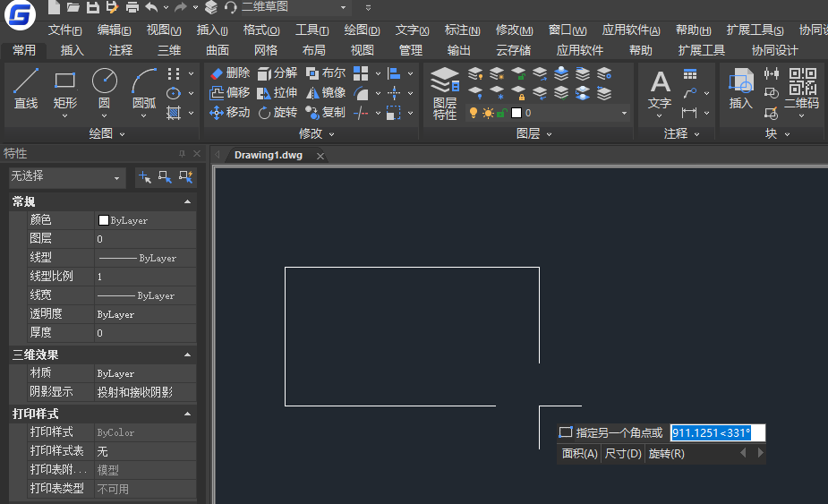828x504 pixels.
Task: Click the 线型比例 value field
Action: [x=145, y=277]
